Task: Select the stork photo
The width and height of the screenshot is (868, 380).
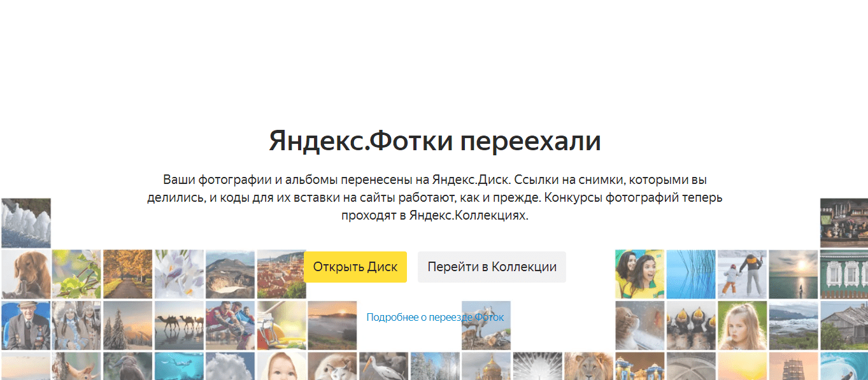Action: click(x=383, y=366)
